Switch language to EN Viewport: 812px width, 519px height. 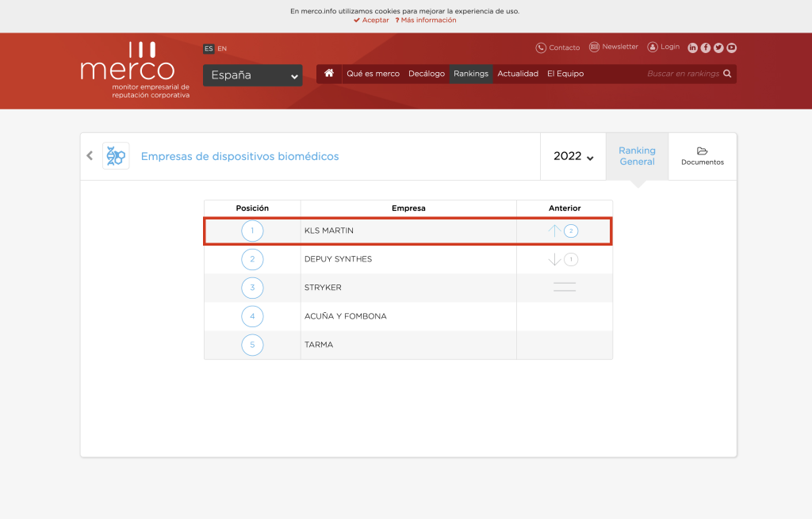[x=222, y=48]
